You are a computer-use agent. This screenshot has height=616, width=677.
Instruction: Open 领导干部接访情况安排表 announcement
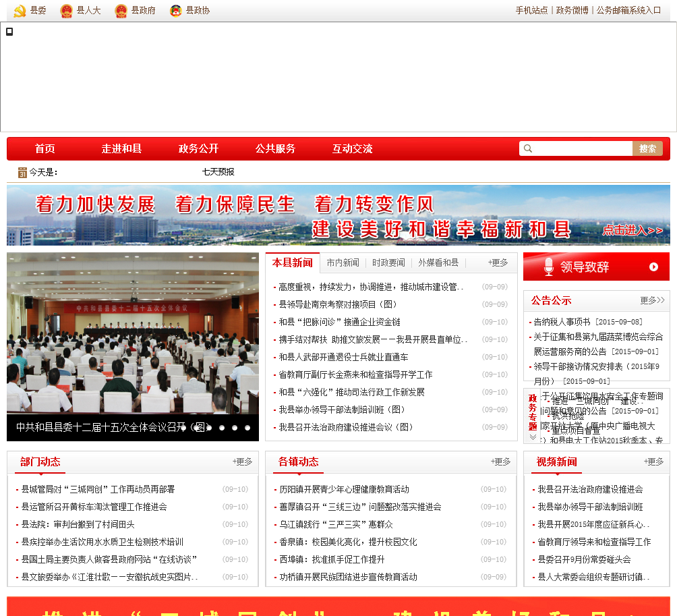tap(596, 374)
